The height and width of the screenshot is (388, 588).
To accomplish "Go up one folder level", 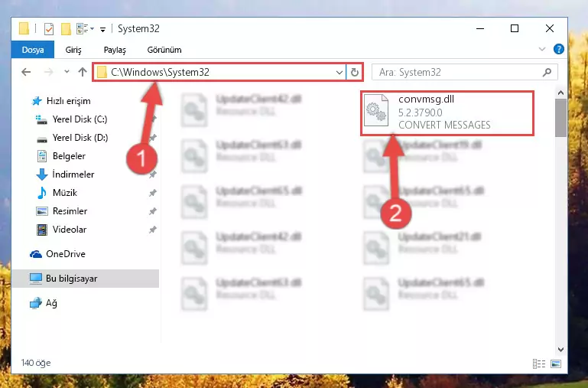I will (83, 72).
